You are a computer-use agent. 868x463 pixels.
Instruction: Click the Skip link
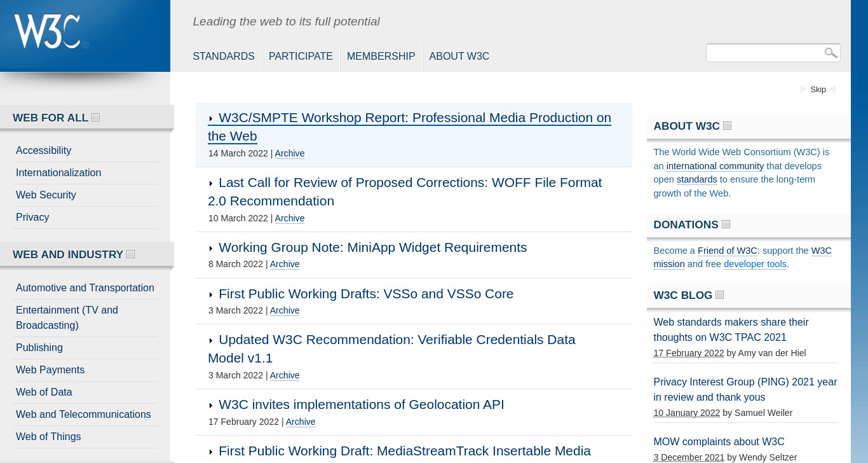pyautogui.click(x=818, y=90)
